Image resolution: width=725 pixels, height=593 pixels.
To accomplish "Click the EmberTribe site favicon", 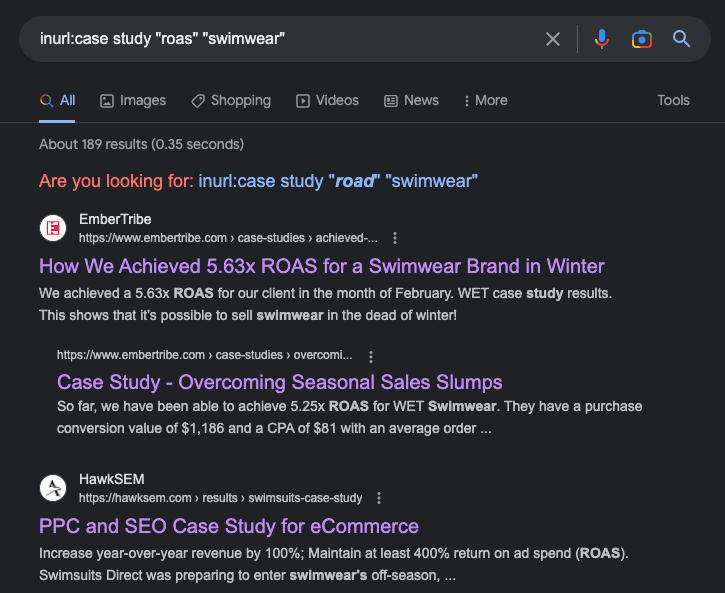I will click(53, 228).
